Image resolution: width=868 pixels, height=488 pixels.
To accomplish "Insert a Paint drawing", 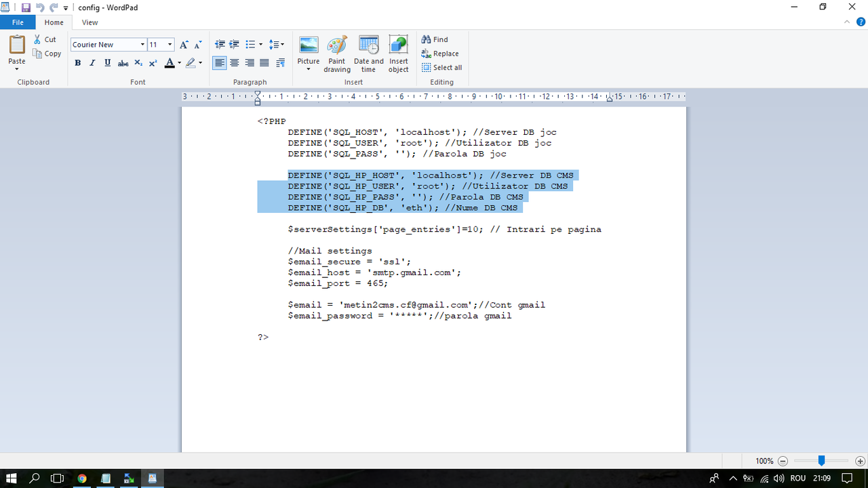I will pyautogui.click(x=337, y=54).
